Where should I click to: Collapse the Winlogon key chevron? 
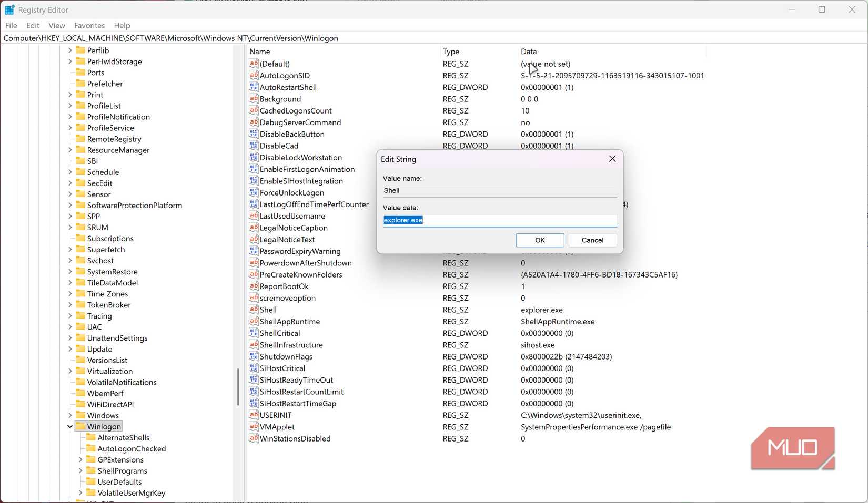[70, 426]
